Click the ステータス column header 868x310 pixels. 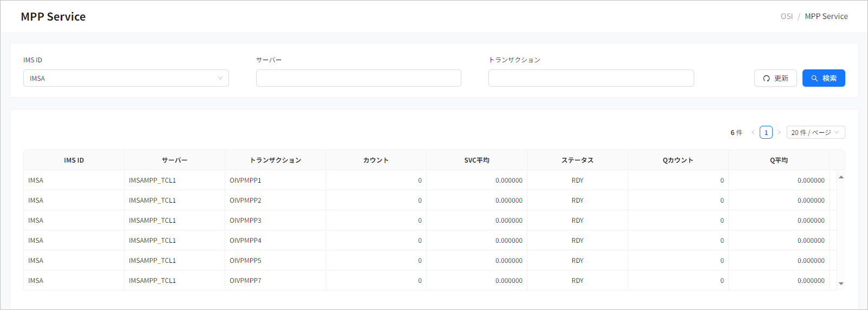point(577,160)
